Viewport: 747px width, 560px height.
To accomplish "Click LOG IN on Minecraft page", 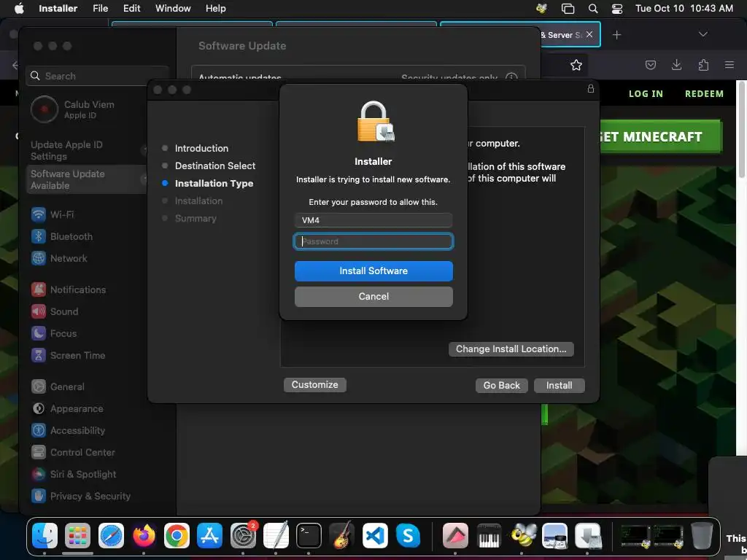I will 646,94.
